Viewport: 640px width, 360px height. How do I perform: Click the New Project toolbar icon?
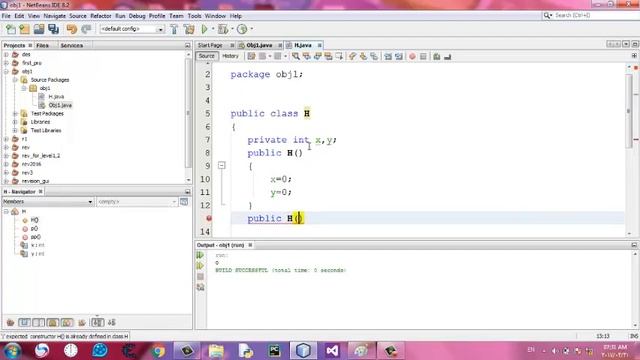24,29
